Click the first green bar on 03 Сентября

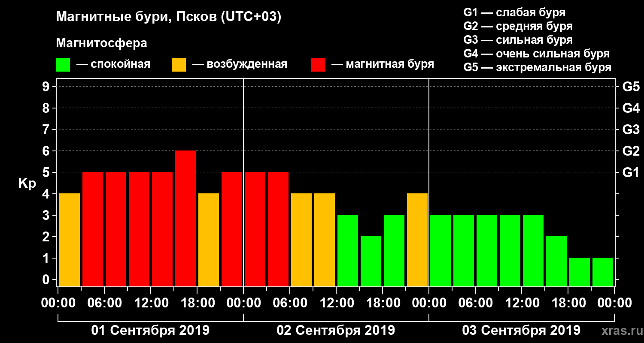[x=440, y=250]
